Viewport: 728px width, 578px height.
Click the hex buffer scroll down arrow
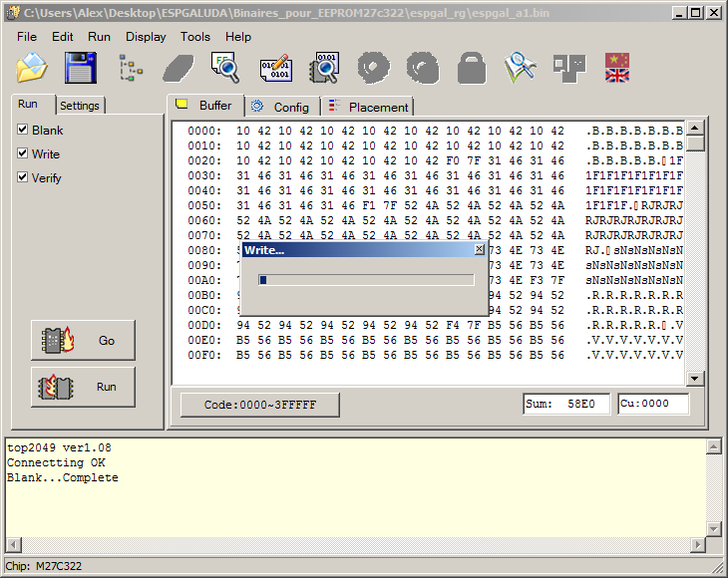click(x=695, y=378)
